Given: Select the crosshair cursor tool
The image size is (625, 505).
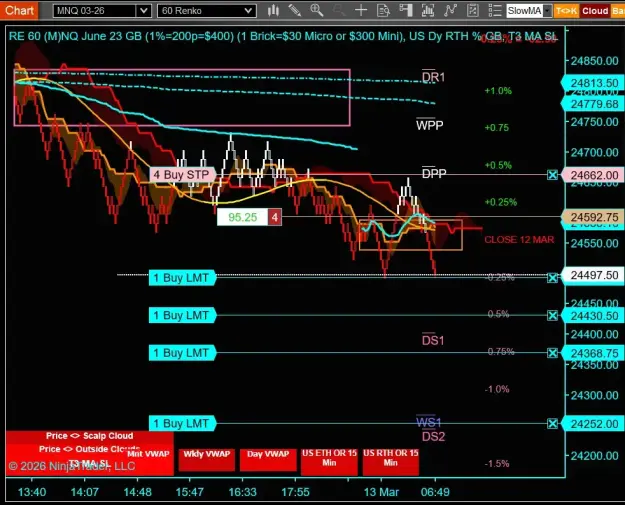Looking at the screenshot, I should tap(361, 11).
